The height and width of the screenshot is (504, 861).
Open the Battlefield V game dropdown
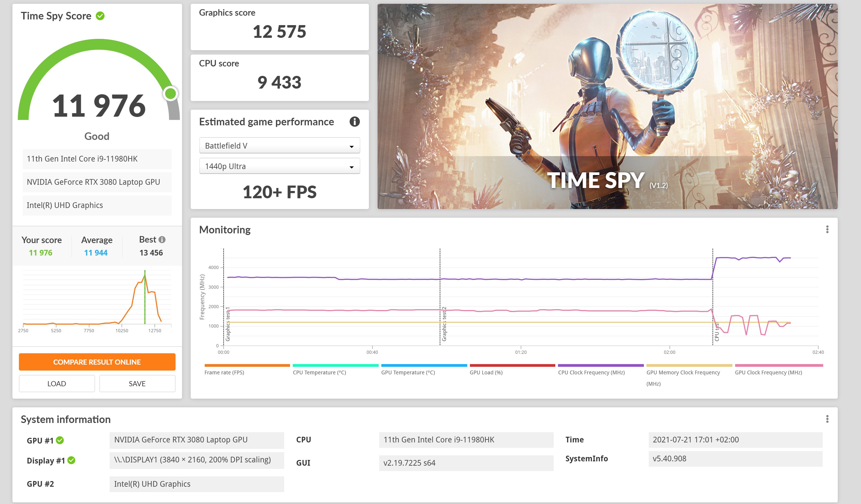(x=279, y=146)
